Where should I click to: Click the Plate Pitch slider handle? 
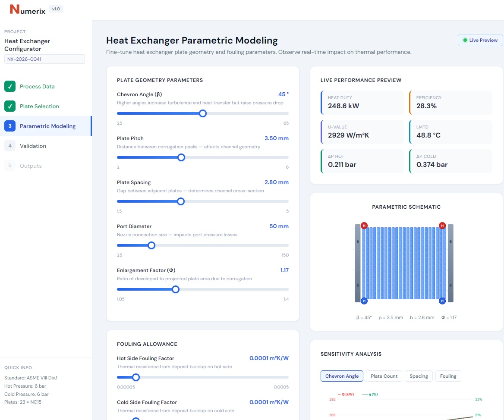pyautogui.click(x=181, y=157)
